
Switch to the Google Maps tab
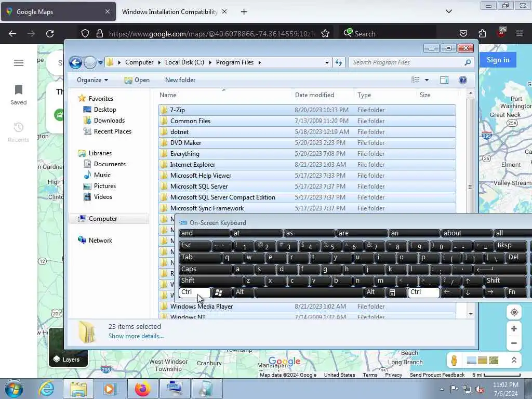tap(58, 12)
